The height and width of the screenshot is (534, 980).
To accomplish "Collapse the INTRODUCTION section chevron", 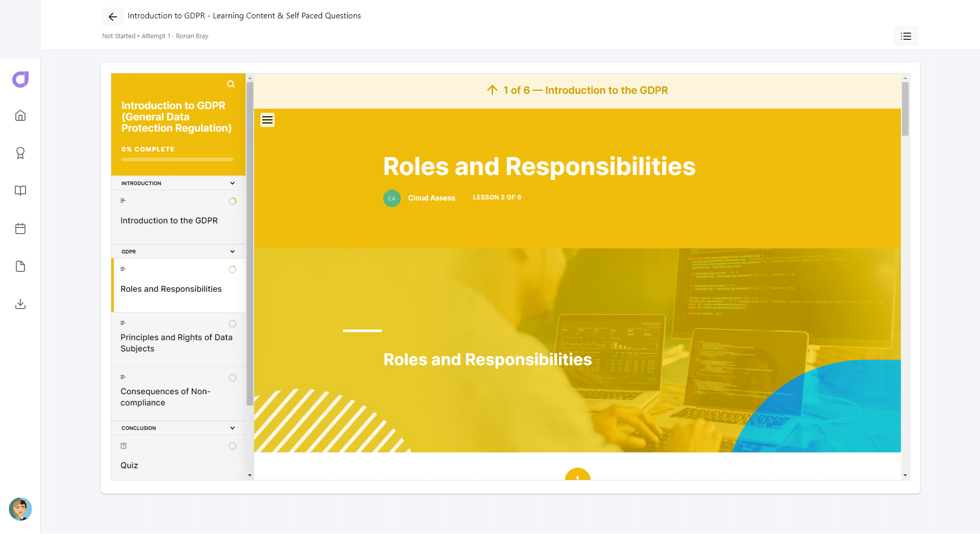I will (233, 183).
